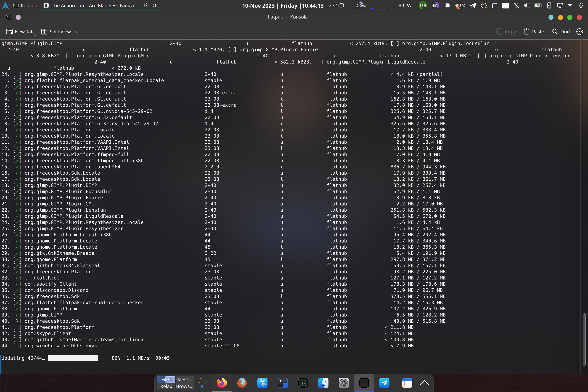Switch to the Mess... virtual desktop
Viewport: 588px width, 392px height.
point(185,379)
